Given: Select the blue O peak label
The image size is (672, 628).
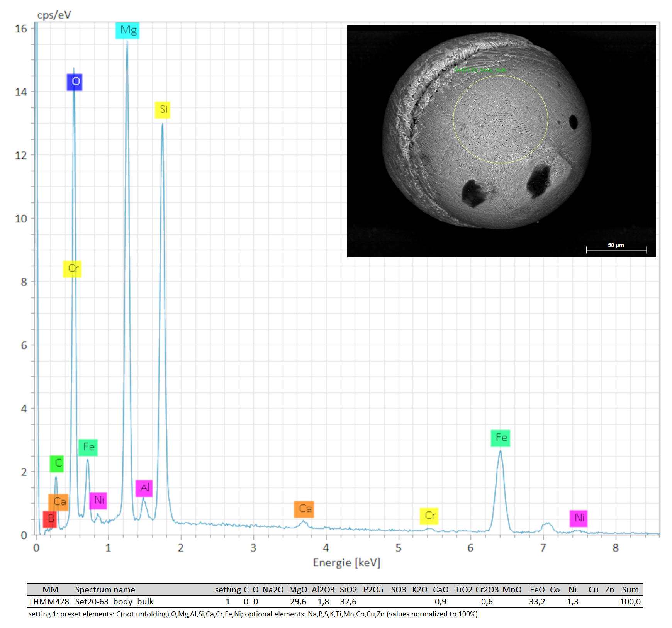Looking at the screenshot, I should tap(75, 81).
